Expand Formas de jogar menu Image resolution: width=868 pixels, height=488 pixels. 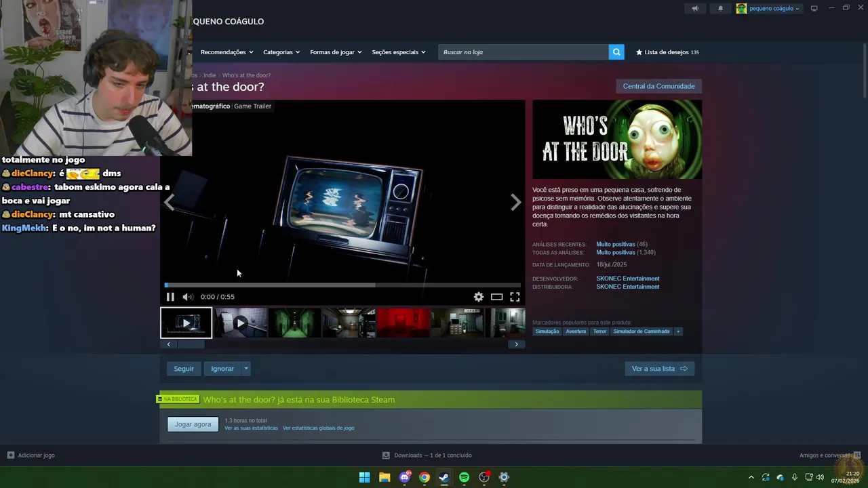[x=336, y=52]
